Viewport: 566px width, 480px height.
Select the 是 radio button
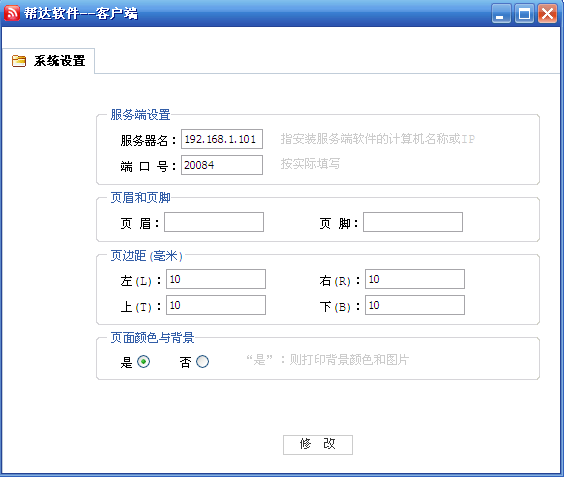tap(143, 362)
